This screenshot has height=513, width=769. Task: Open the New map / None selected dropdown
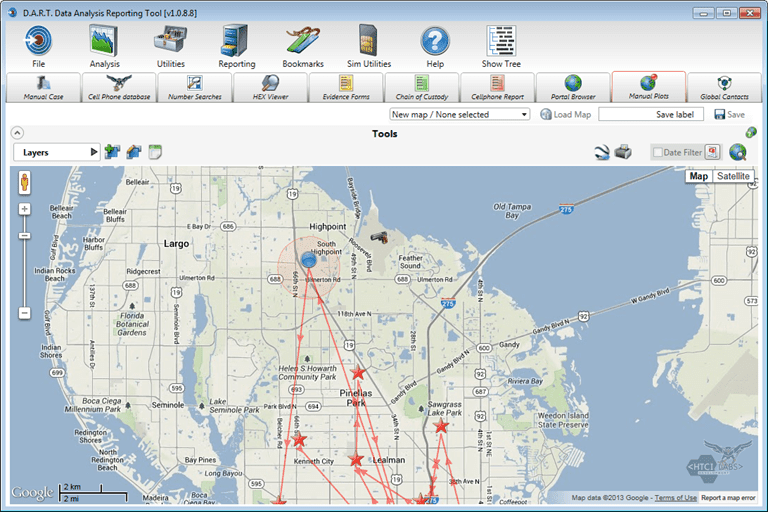(460, 114)
